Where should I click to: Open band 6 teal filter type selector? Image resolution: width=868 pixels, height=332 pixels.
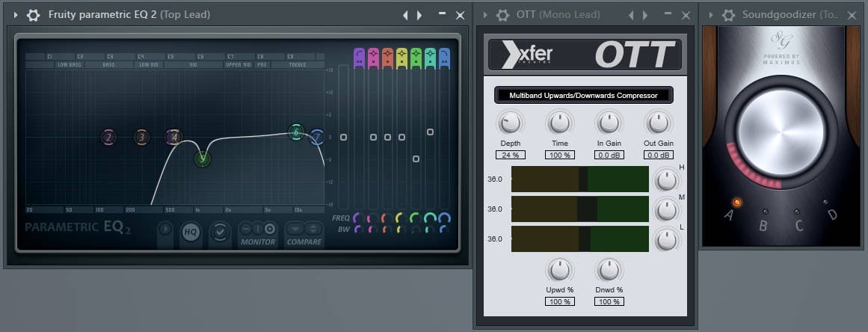coord(430,58)
